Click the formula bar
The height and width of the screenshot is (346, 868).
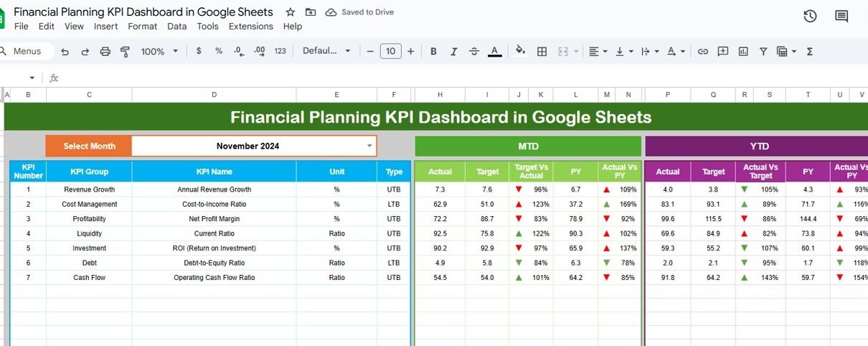(463, 78)
